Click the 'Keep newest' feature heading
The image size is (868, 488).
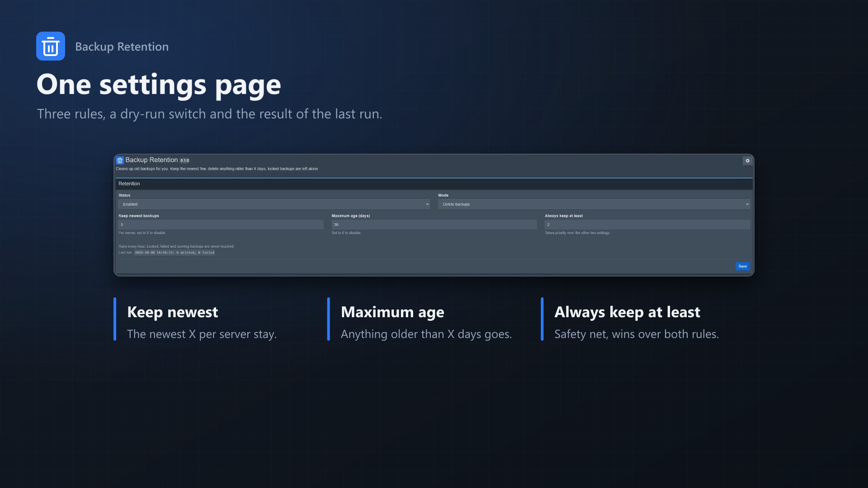(x=173, y=312)
